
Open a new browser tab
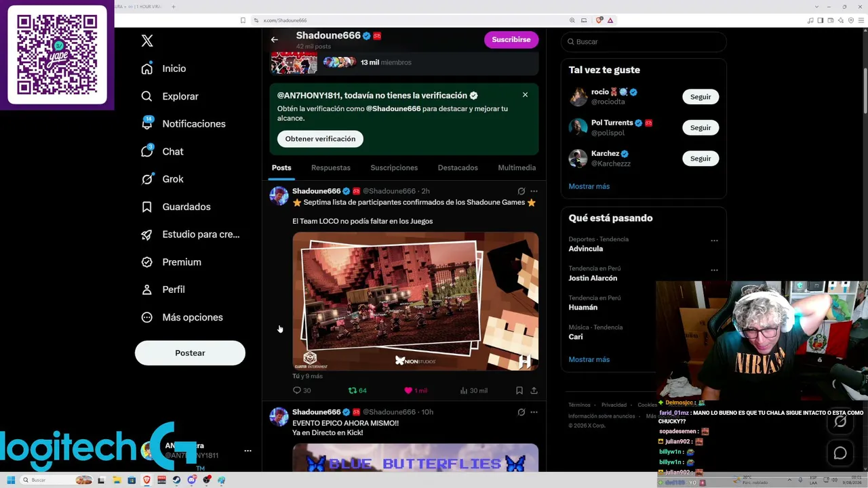coord(174,7)
